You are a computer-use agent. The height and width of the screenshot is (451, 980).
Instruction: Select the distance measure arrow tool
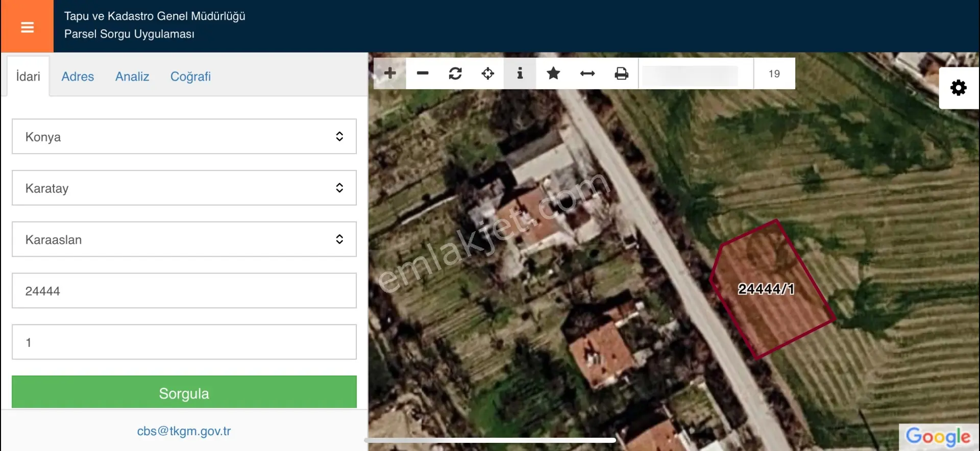pyautogui.click(x=587, y=73)
